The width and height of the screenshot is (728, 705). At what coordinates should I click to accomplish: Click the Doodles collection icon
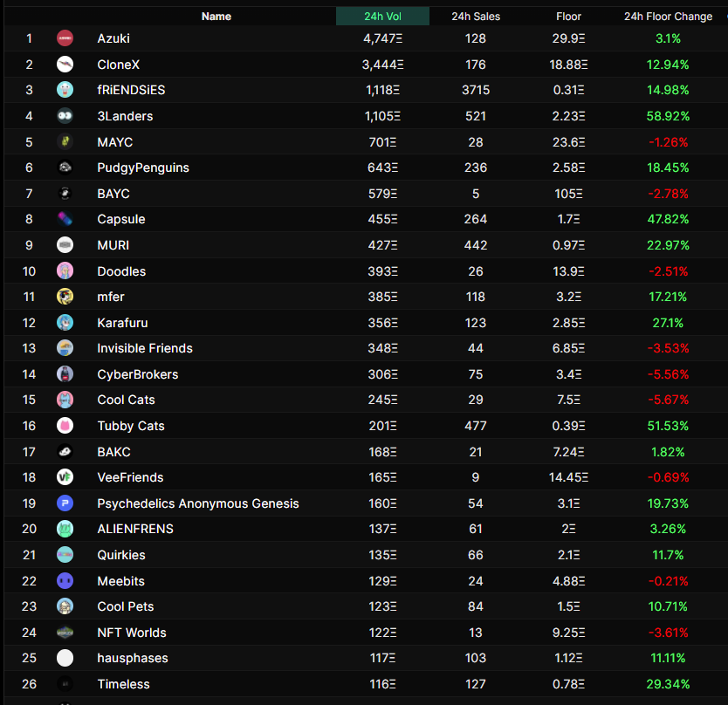coord(65,270)
